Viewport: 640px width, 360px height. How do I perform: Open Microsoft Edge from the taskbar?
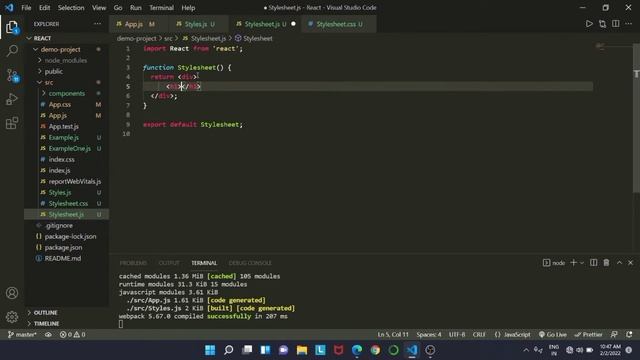pos(357,350)
